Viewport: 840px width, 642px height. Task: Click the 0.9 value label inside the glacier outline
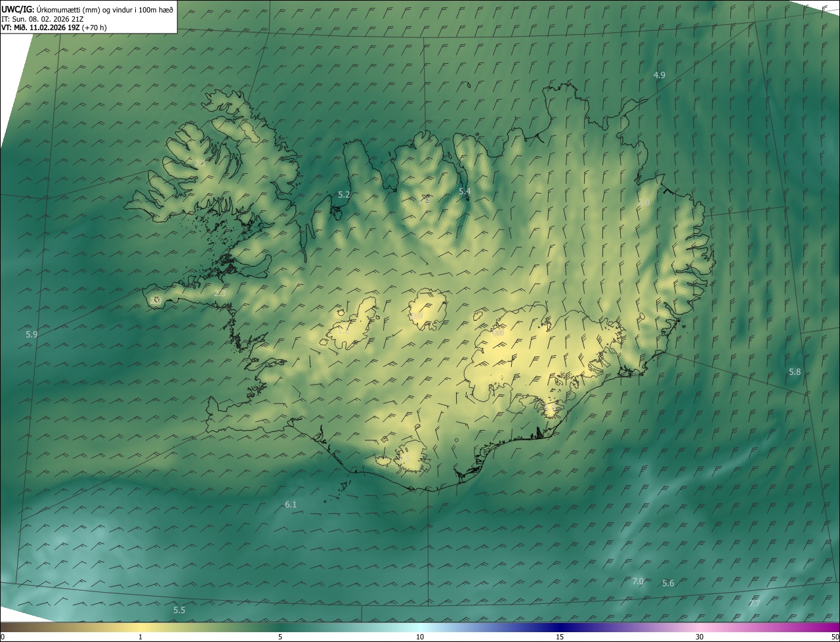coord(417,316)
